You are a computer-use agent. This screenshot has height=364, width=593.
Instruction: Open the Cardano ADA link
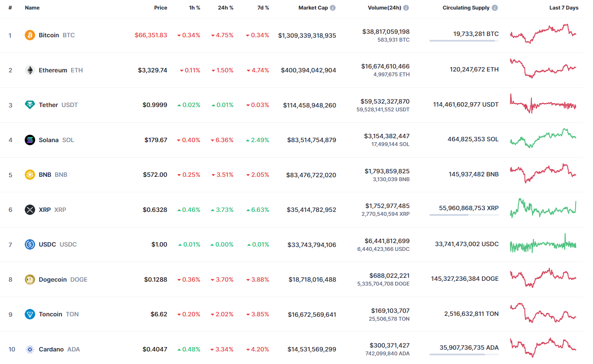(59, 349)
